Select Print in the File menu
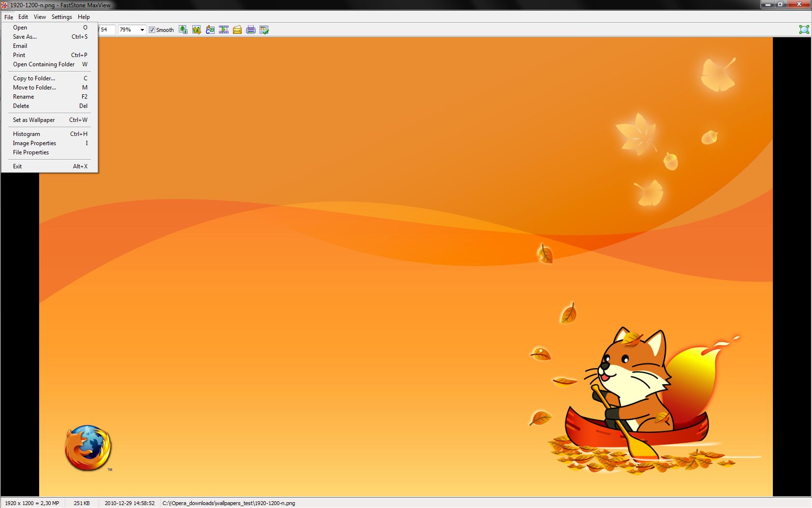This screenshot has height=508, width=812. coord(49,55)
